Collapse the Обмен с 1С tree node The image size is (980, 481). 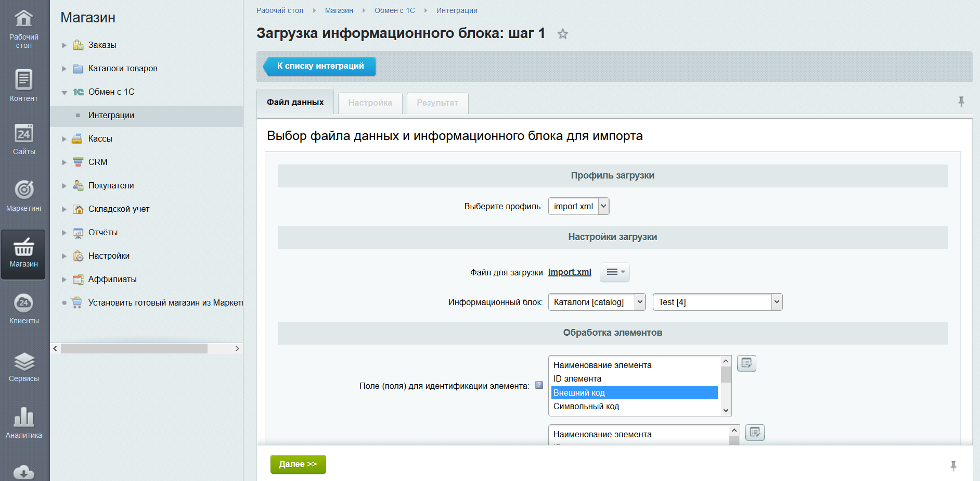point(65,93)
